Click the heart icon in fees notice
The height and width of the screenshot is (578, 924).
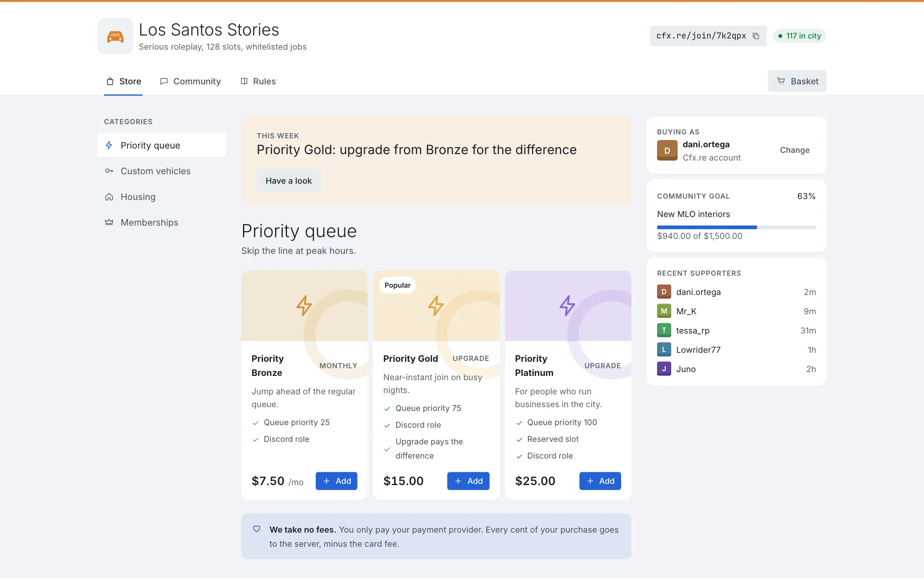[257, 529]
